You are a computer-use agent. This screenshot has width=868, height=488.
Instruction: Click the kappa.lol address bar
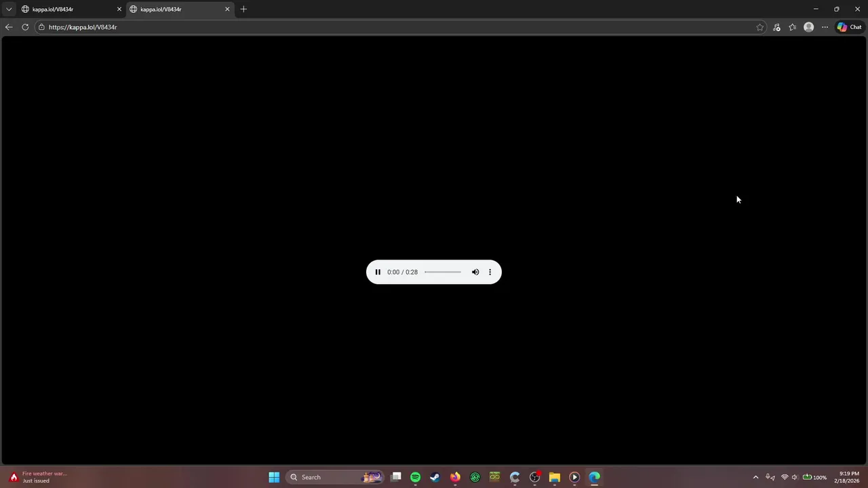[400, 27]
